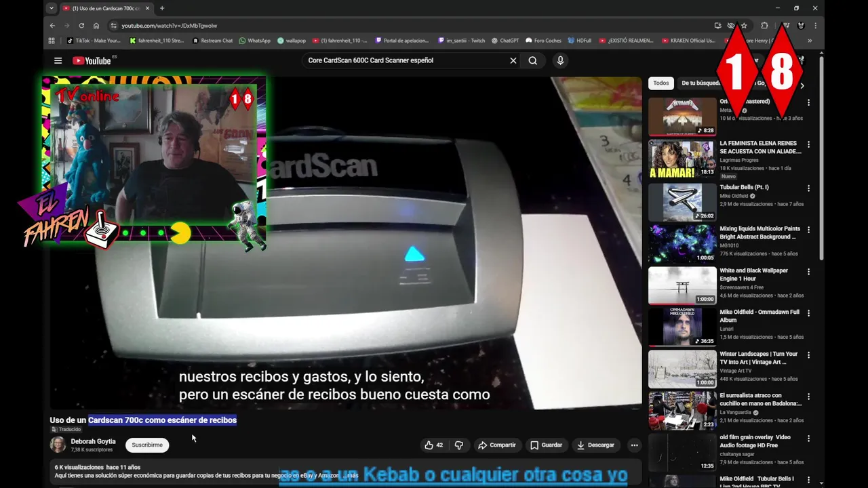Subscribe with the Suscribirme button
Screen dimensions: 868x488
coord(147,445)
